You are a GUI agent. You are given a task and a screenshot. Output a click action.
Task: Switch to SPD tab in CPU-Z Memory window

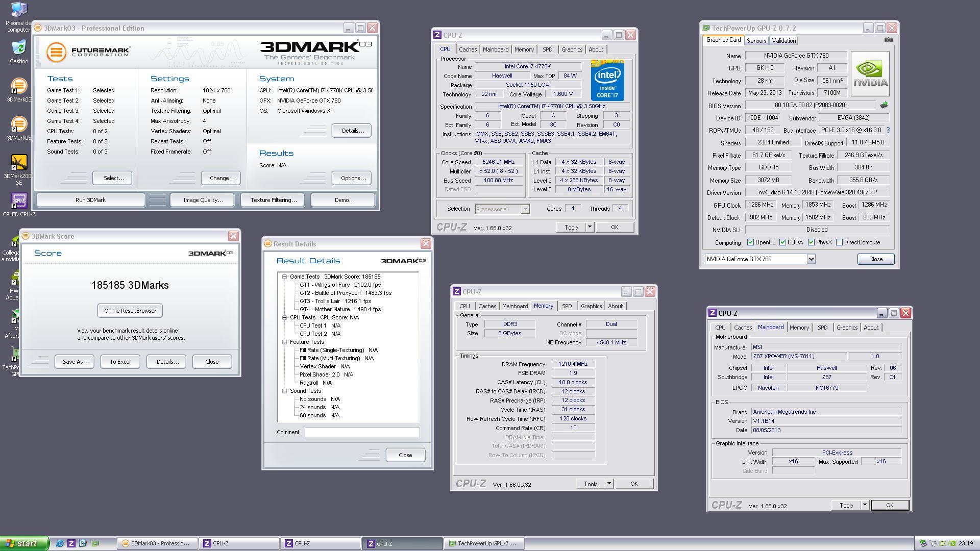pos(567,306)
